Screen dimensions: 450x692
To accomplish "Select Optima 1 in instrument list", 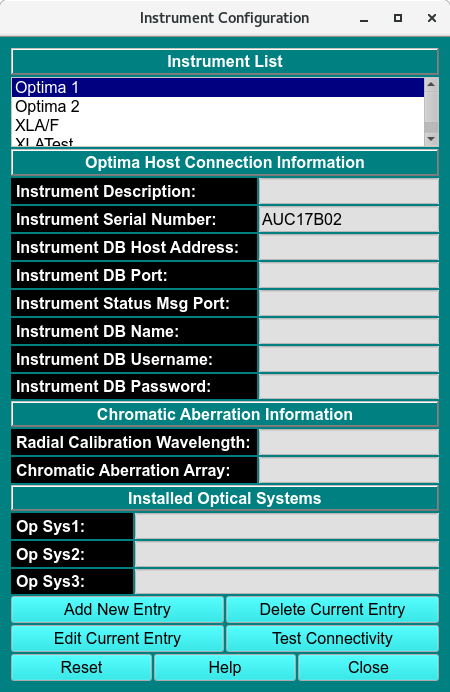I will [x=218, y=87].
